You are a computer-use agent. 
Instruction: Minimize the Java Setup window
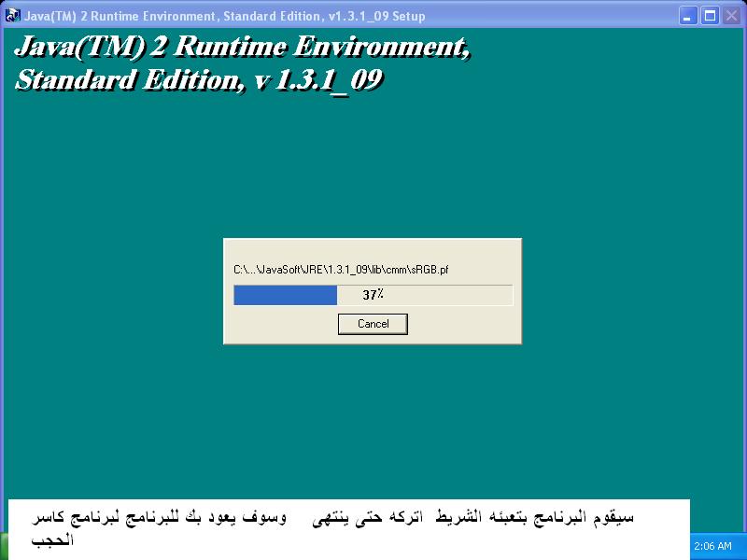[687, 16]
